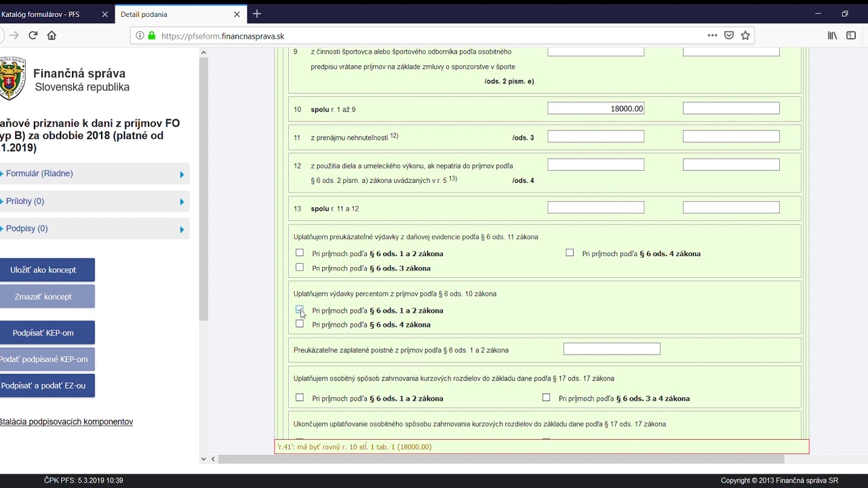
Task: Click row 9 first column input field
Action: point(596,52)
